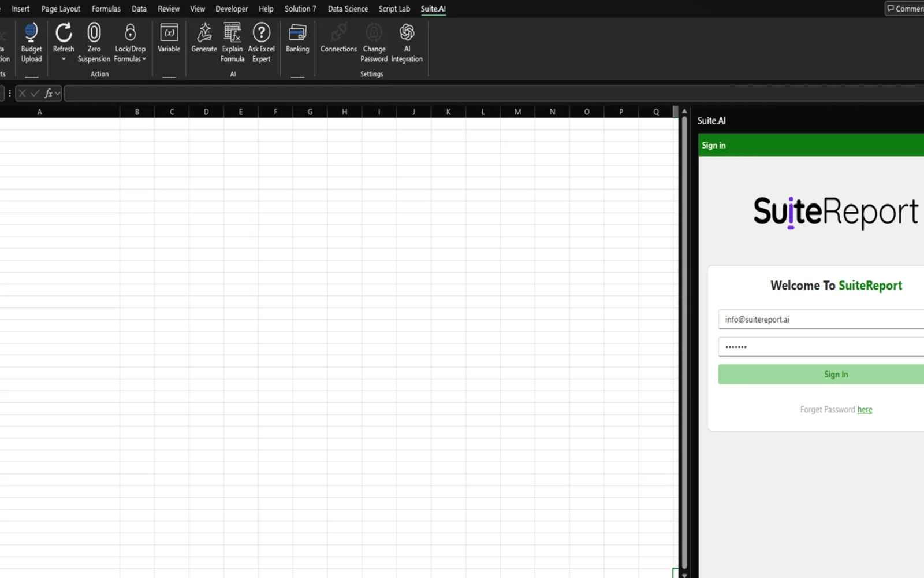Click the Variable icon
Screen dimensions: 924x578
(x=169, y=33)
